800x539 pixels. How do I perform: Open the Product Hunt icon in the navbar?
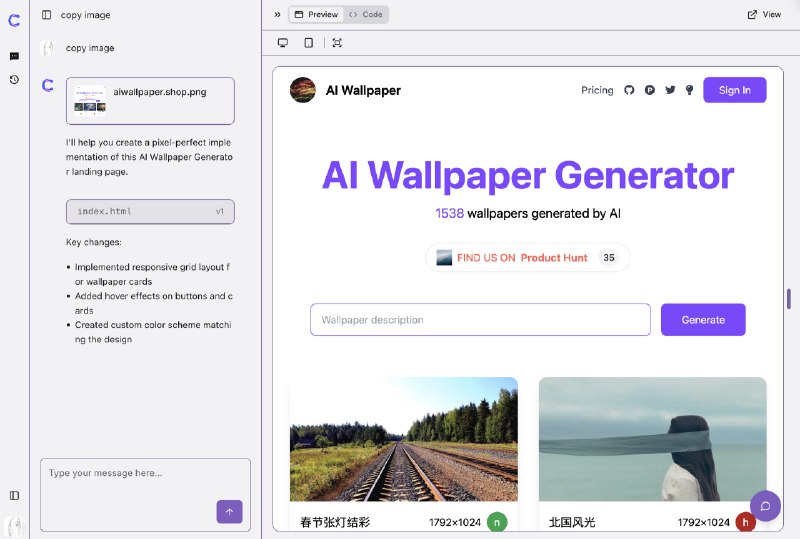click(x=649, y=90)
